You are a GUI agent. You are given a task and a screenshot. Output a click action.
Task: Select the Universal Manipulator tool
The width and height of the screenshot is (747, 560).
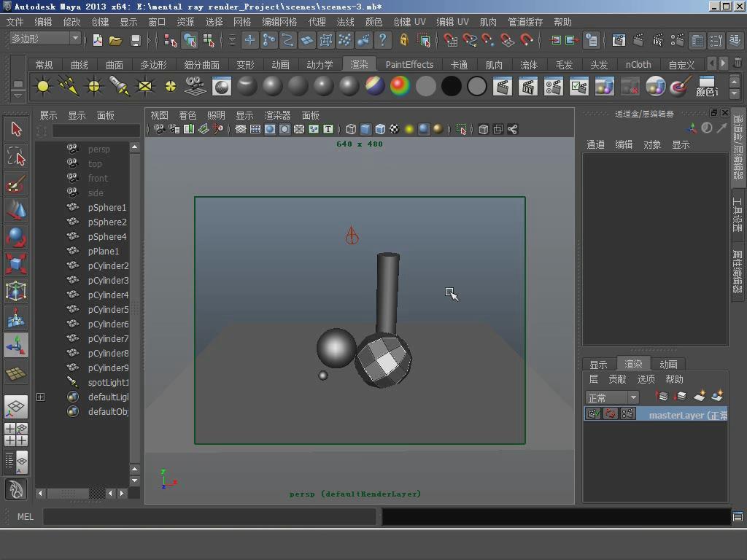tap(16, 291)
